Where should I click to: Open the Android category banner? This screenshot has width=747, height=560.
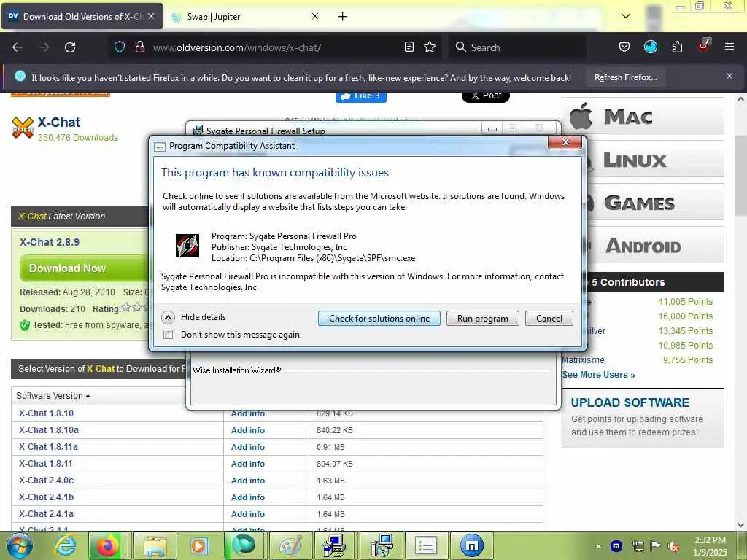(x=656, y=245)
